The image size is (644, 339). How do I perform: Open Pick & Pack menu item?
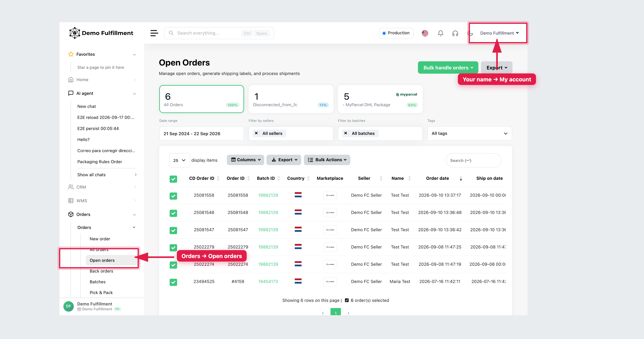click(x=101, y=293)
